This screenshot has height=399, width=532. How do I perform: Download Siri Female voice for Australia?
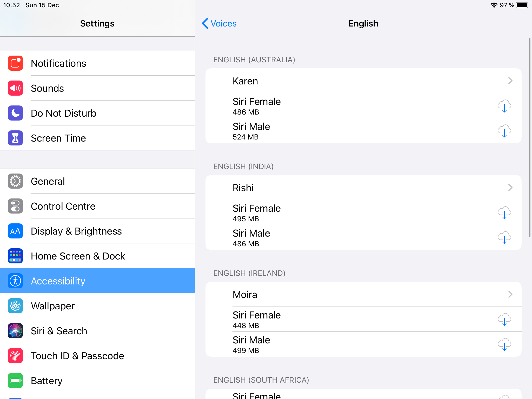[x=504, y=106]
